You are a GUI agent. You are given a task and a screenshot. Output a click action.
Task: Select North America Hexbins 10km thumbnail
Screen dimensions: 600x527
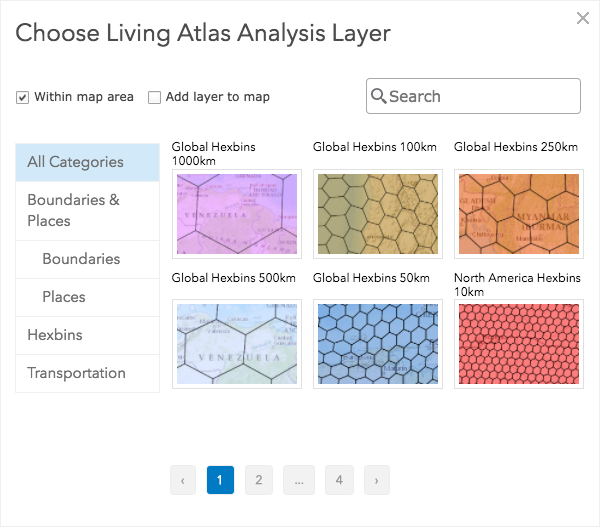[518, 343]
